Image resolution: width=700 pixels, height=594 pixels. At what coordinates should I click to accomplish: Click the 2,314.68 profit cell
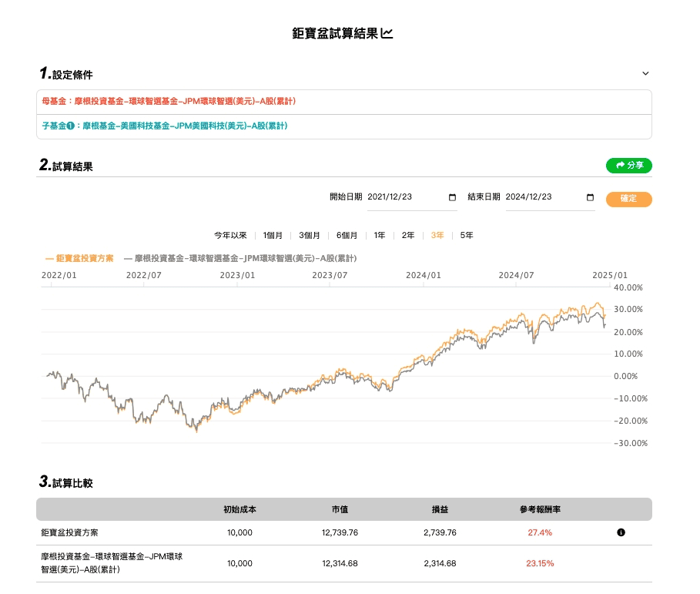pos(440,564)
